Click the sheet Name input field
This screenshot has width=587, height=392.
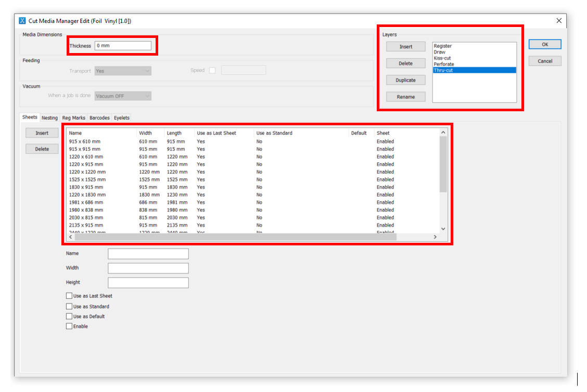pyautogui.click(x=148, y=254)
